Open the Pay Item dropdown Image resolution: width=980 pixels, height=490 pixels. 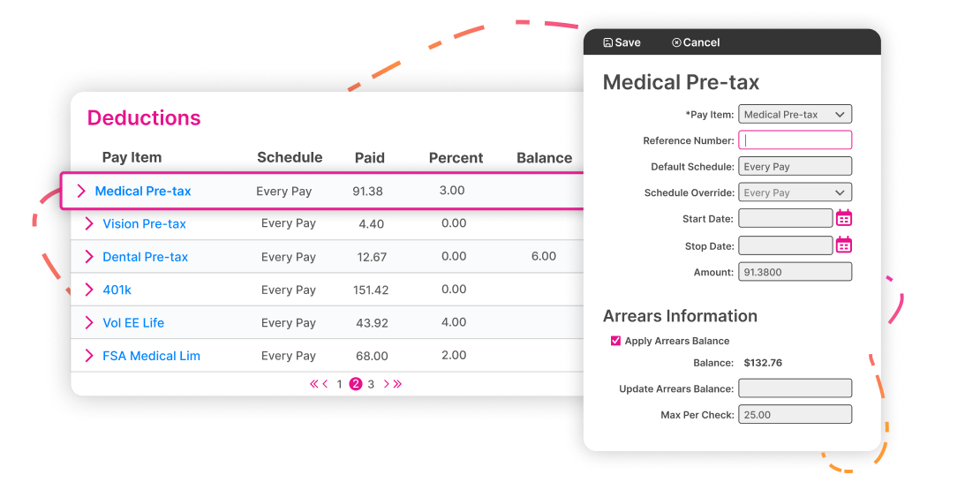795,115
